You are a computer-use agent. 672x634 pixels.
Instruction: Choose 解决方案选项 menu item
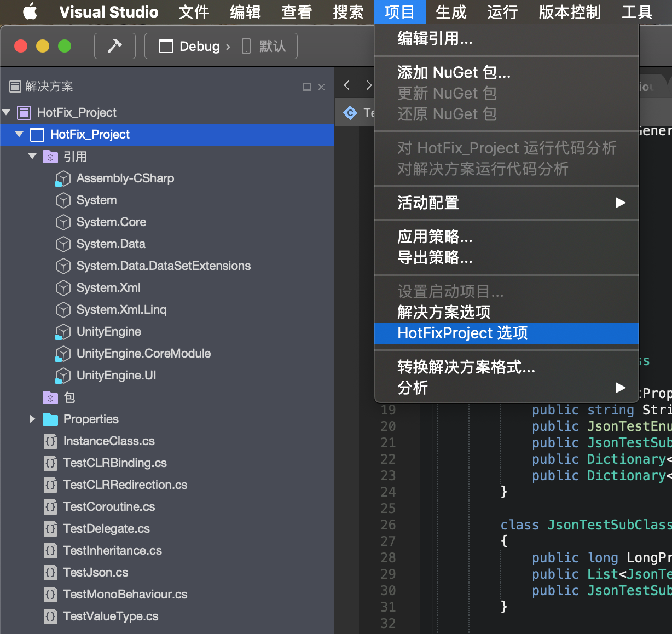pyautogui.click(x=507, y=312)
